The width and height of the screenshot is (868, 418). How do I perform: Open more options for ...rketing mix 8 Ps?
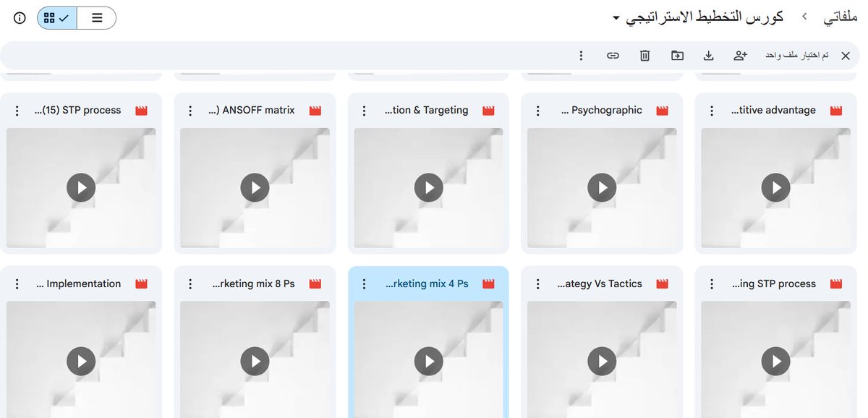click(190, 284)
